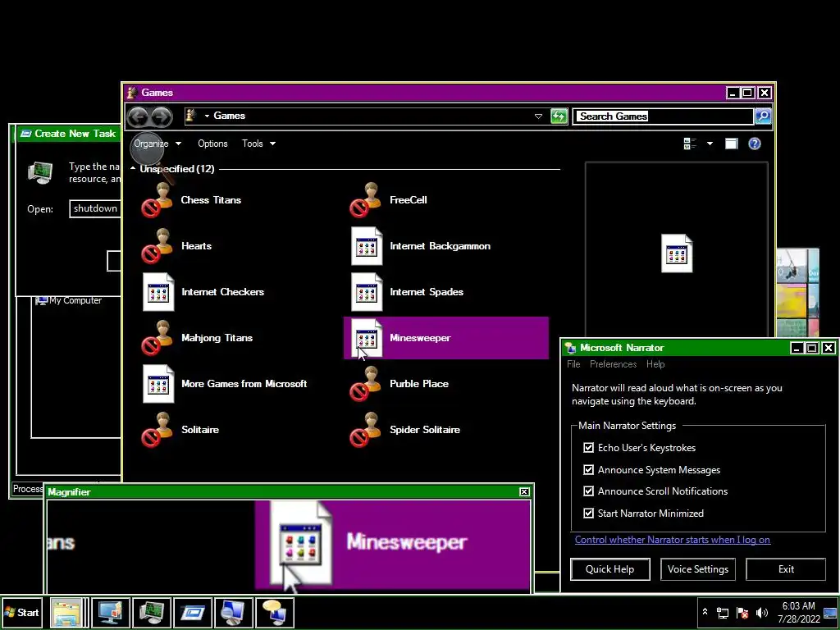Open Narrator Preferences menu
This screenshot has height=630, width=840.
pos(614,364)
